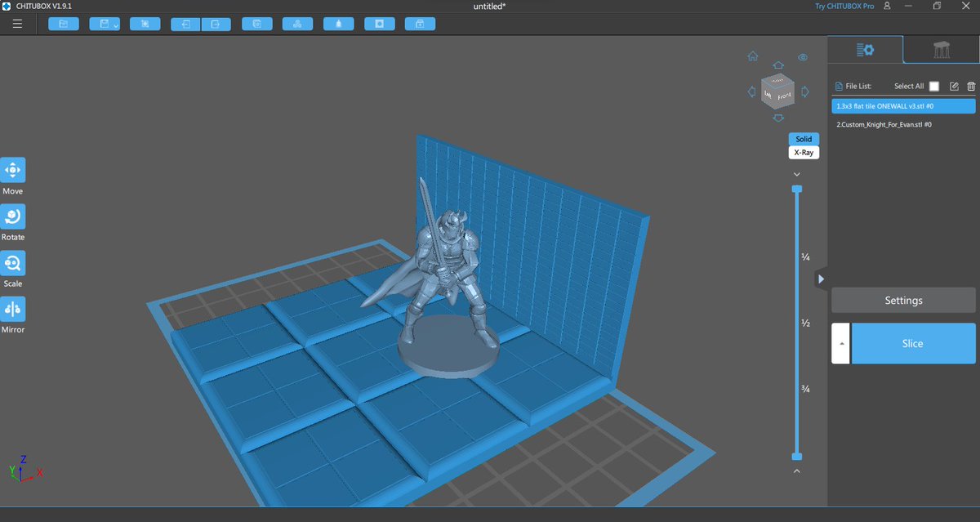Click the Open File folder toolbar icon

[64, 24]
